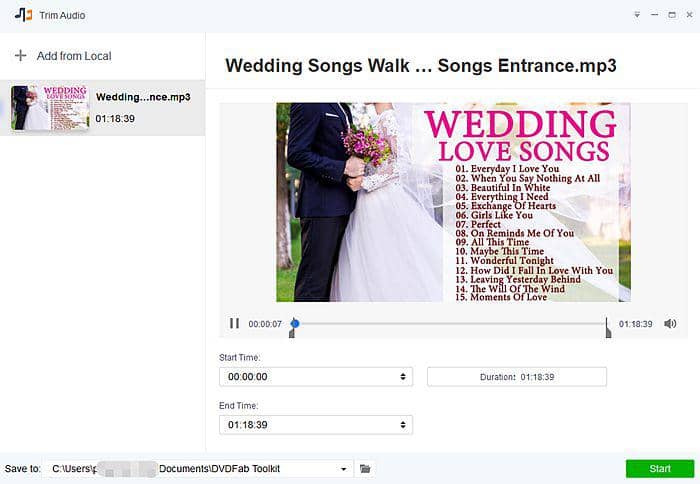700x484 pixels.
Task: Click the Trim Audio app logo
Action: [23, 15]
